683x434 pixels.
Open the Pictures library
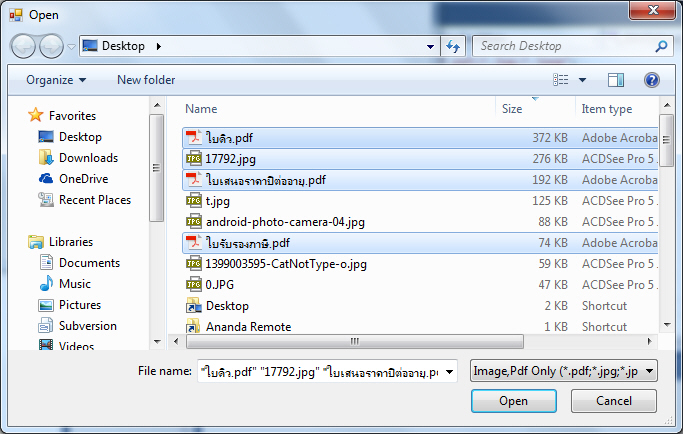(80, 305)
